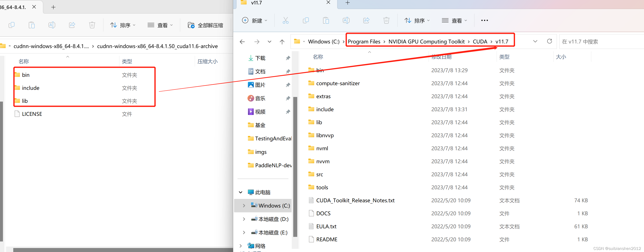644x252 pixels.
Task: Open the 排序 sort dropdown in right window
Action: pos(417,21)
